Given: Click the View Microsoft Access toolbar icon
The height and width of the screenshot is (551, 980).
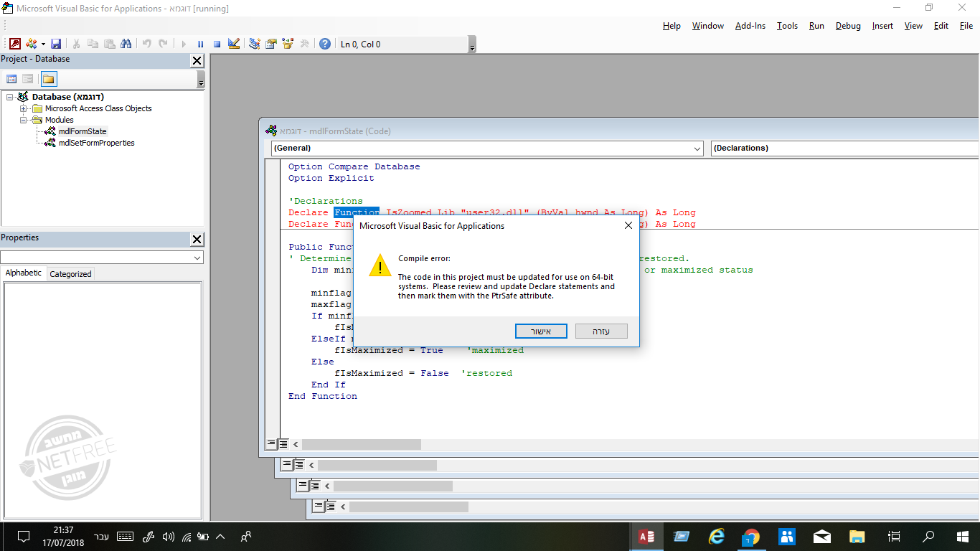Looking at the screenshot, I should pos(14,44).
